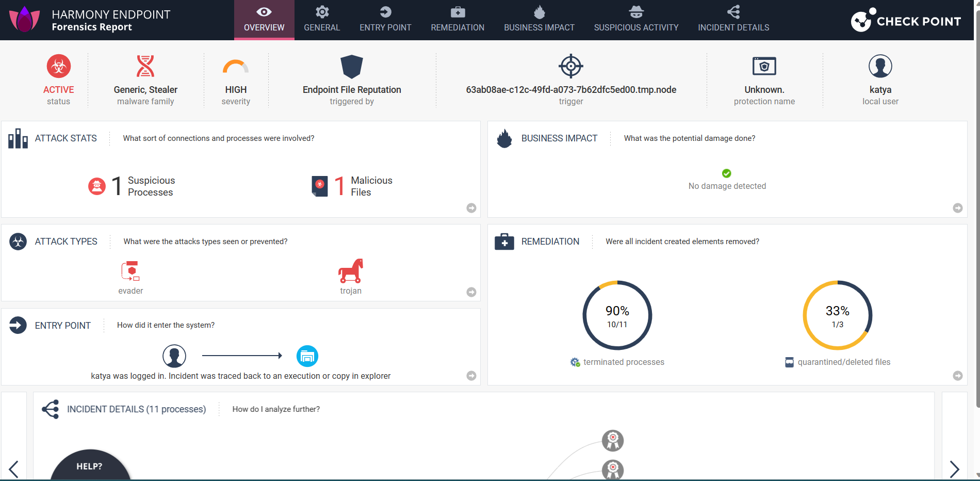Click the 'ATTACK TYPES' panel heading
Image resolution: width=980 pixels, height=481 pixels.
(x=66, y=242)
